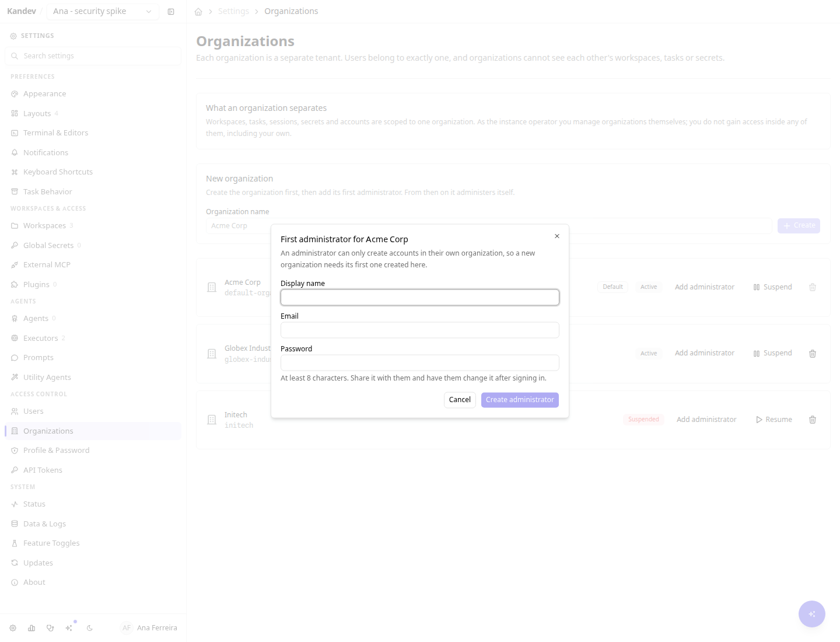Delete Initech trash icon
This screenshot has width=840, height=642.
(x=813, y=420)
